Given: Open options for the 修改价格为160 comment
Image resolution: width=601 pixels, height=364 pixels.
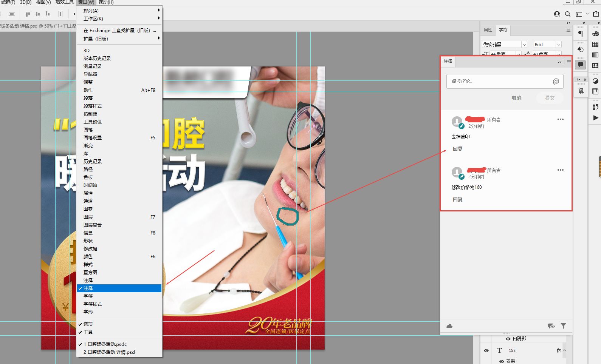Looking at the screenshot, I should 561,170.
